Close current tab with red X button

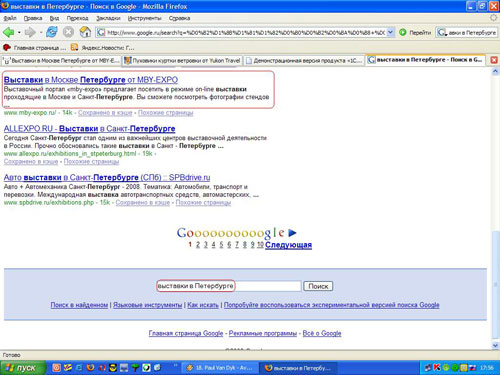494,60
